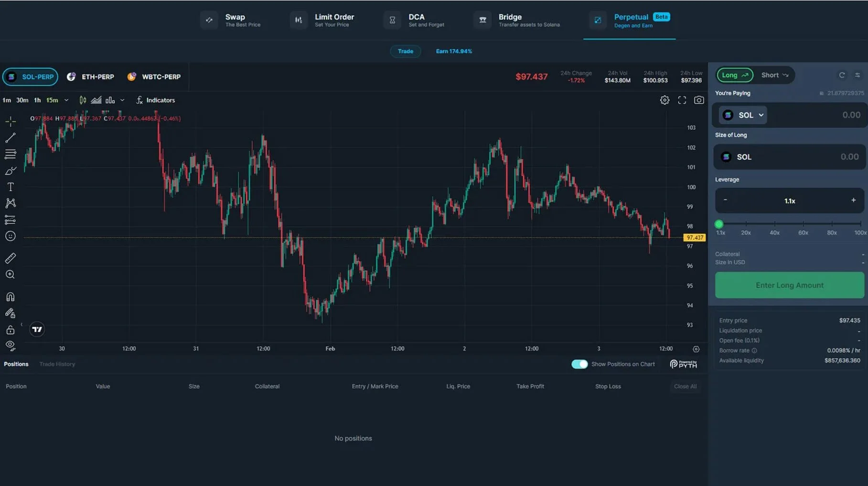Open the Trade History tab
Image resolution: width=868 pixels, height=486 pixels.
[x=57, y=364]
